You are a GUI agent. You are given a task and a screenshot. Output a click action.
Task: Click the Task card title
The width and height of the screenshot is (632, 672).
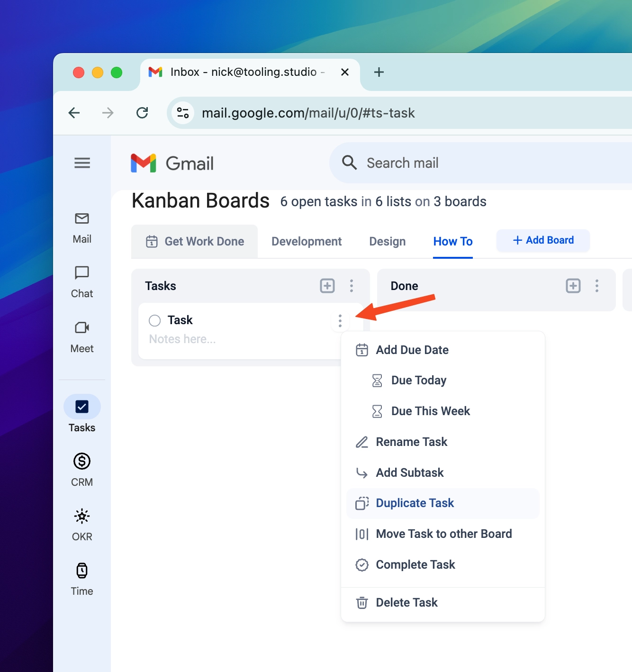pos(180,320)
